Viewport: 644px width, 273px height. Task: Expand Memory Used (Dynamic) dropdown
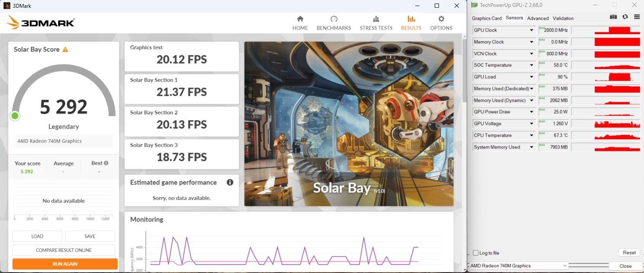pyautogui.click(x=532, y=100)
